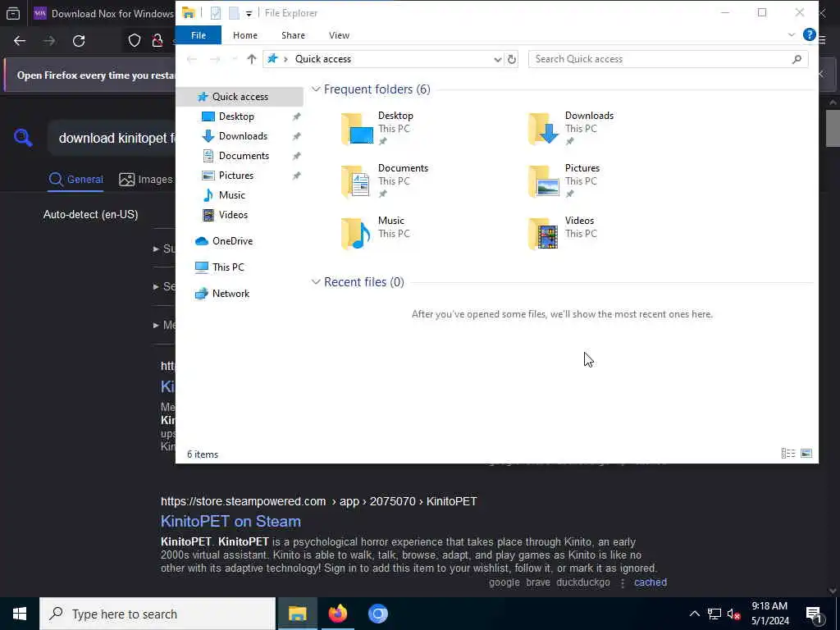Open KinitoPET on Steam result link
This screenshot has height=630, width=840.
231,521
